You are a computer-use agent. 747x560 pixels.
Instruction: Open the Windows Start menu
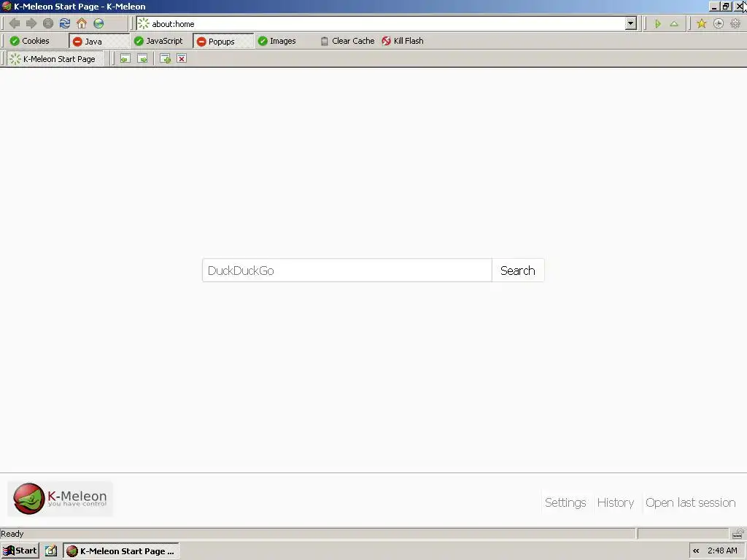pos(20,551)
